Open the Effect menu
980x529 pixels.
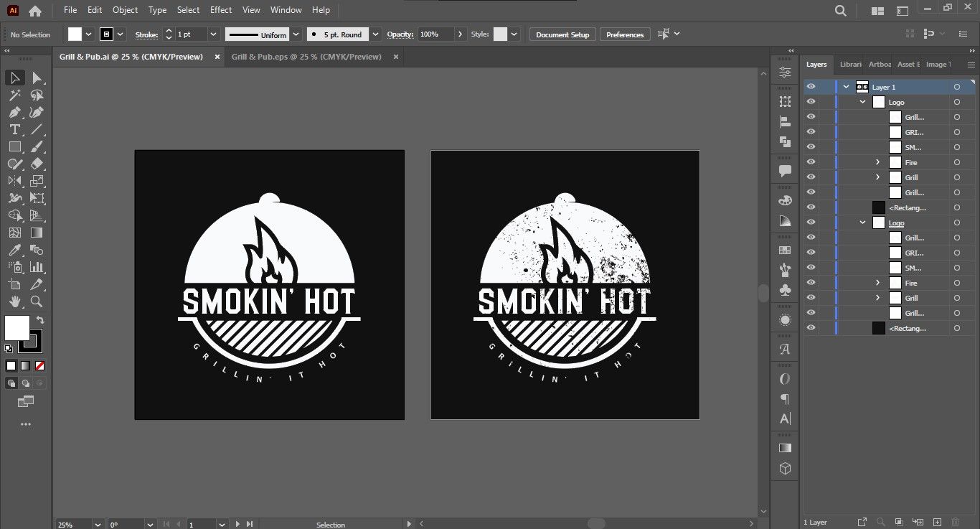(x=221, y=10)
